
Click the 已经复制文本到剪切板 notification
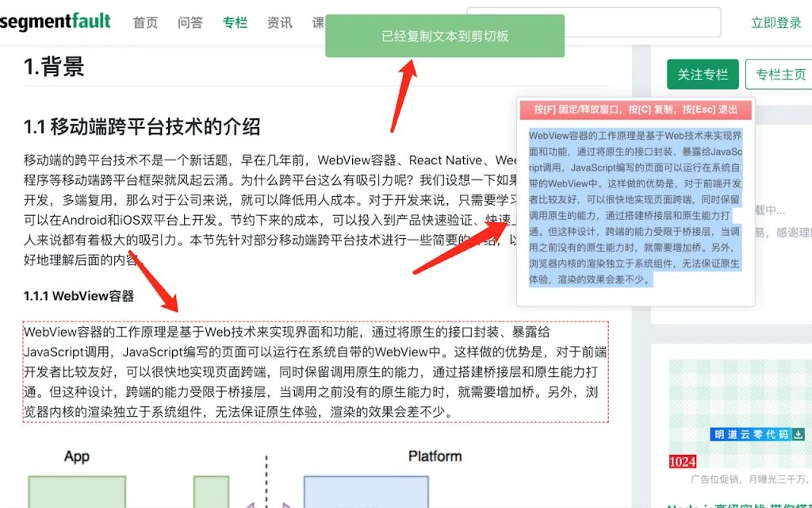pos(445,36)
